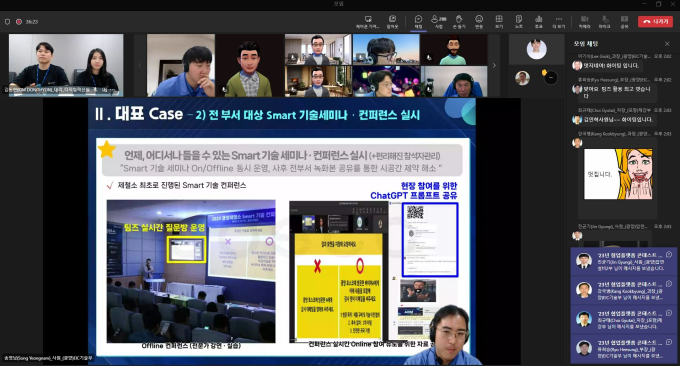Screen dimensions: 680x366
Task: Open the top chat message notification popup
Action: click(624, 261)
